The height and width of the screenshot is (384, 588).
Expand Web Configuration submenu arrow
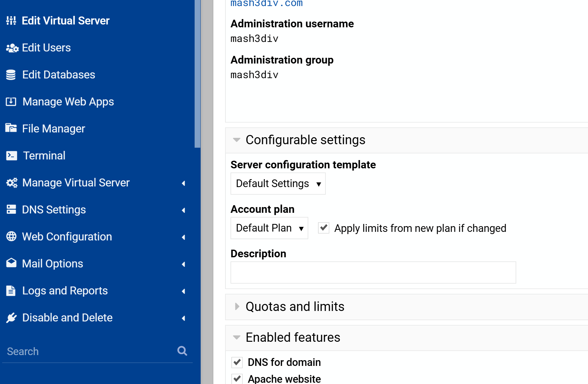(x=184, y=237)
